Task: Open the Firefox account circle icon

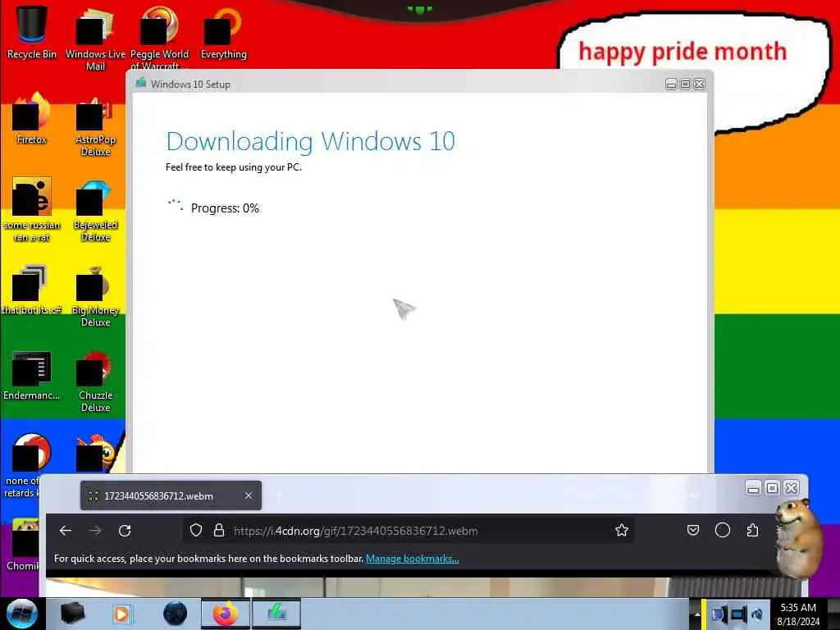Action: click(723, 531)
